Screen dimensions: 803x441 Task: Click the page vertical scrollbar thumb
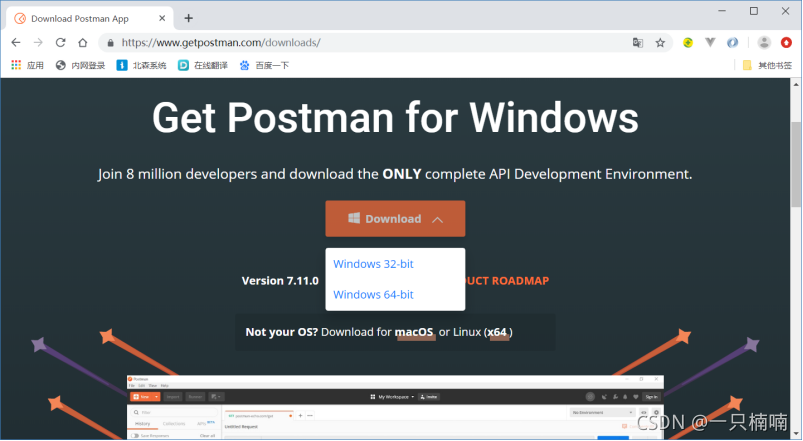[x=796, y=164]
